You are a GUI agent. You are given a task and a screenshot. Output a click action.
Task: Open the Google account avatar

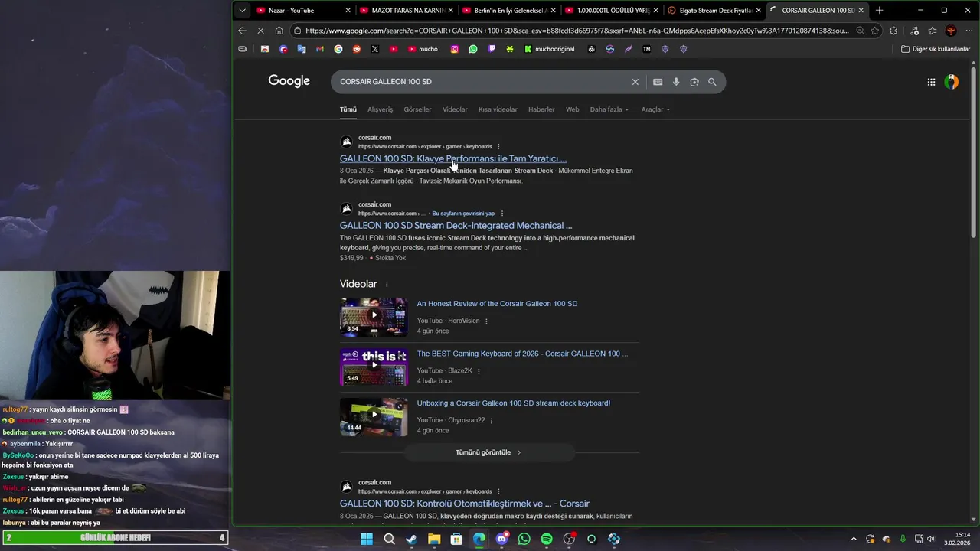tap(952, 82)
